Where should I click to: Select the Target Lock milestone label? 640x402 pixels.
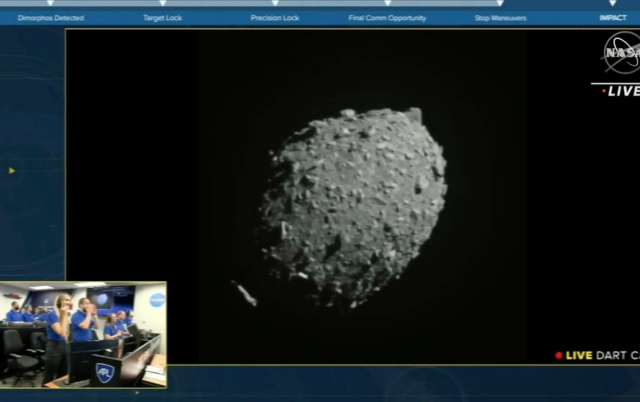(x=162, y=18)
